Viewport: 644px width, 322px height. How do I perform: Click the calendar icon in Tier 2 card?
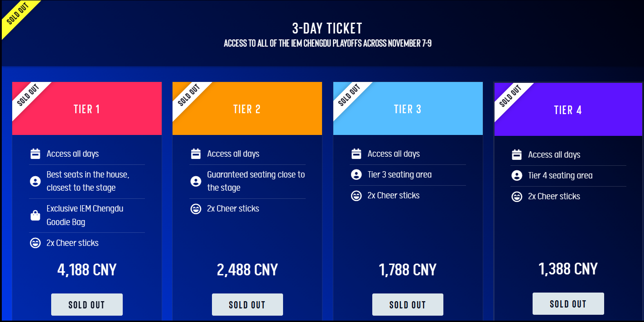(x=196, y=154)
